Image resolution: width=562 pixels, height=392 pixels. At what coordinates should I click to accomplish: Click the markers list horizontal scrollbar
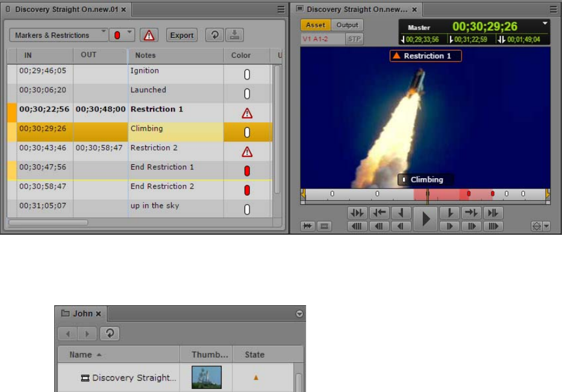pyautogui.click(x=48, y=223)
